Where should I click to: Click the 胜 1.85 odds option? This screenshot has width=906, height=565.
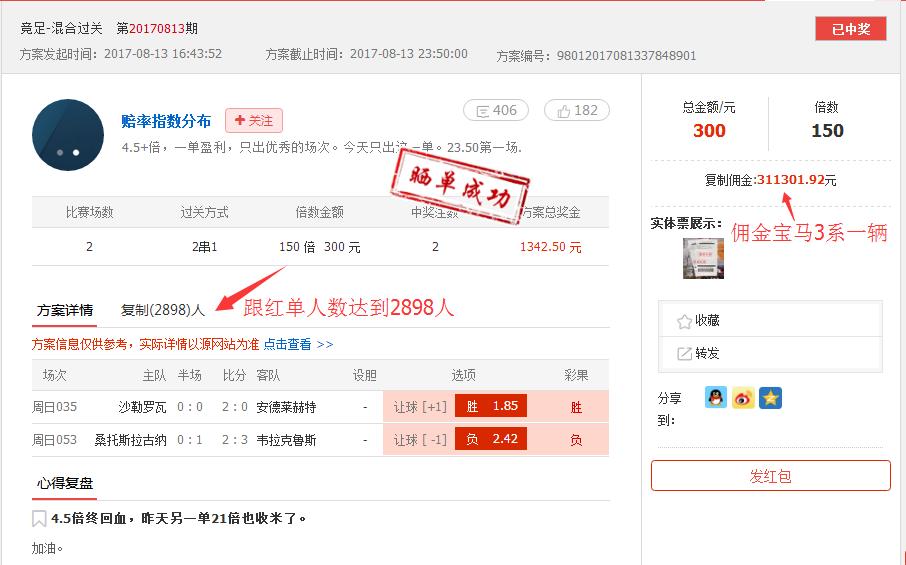click(491, 406)
